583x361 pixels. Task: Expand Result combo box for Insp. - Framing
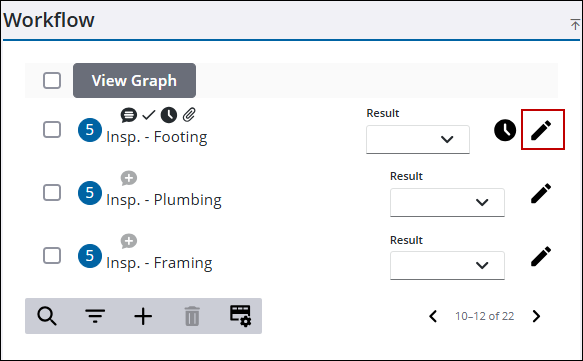pyautogui.click(x=447, y=265)
